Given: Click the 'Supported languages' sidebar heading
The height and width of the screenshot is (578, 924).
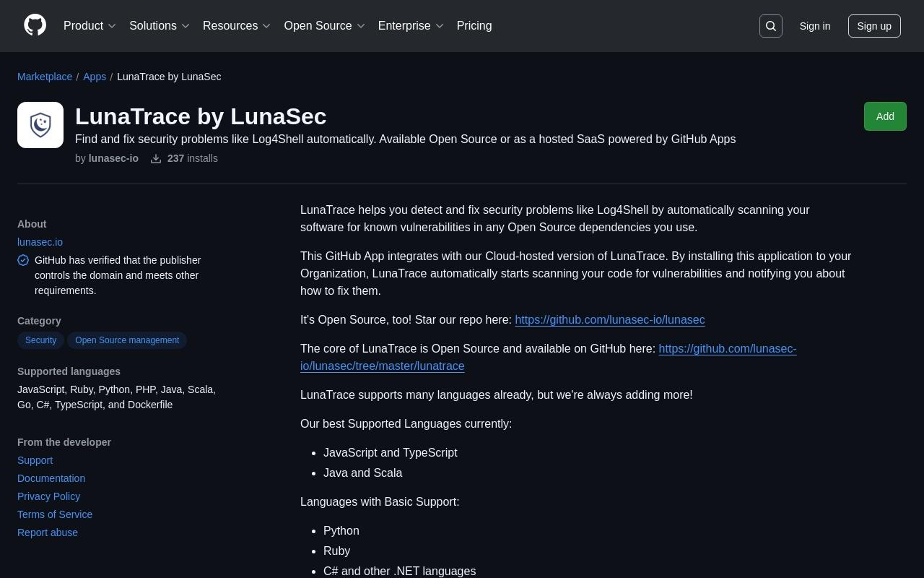Looking at the screenshot, I should (x=69, y=371).
